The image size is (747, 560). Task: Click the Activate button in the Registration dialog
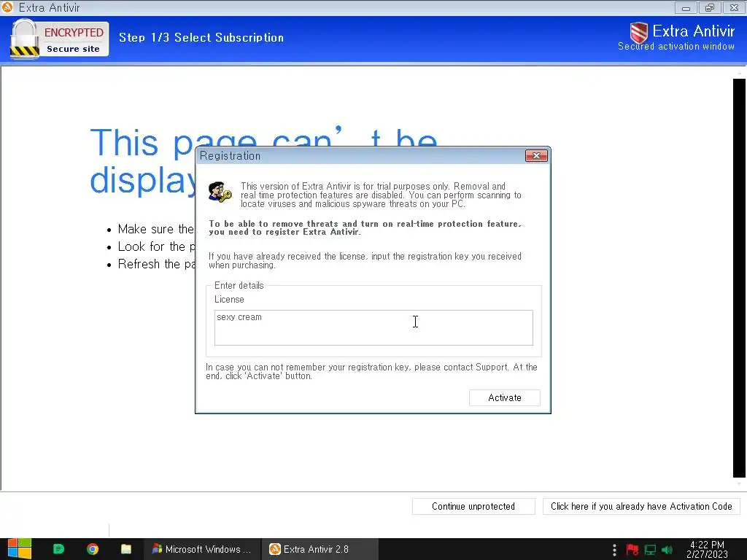(505, 397)
